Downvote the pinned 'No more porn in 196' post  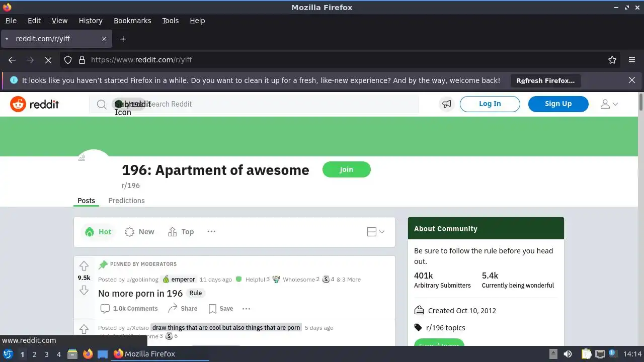click(84, 290)
